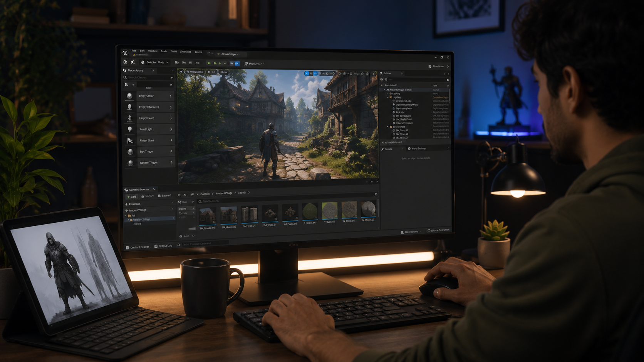644x362 pixels.
Task: Click the Empty Actor sphere icon
Action: pyautogui.click(x=129, y=96)
